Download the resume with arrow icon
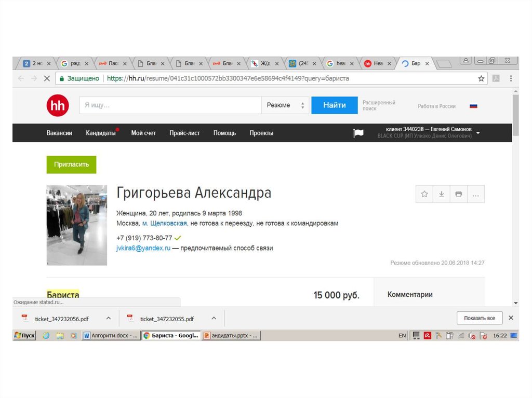The height and width of the screenshot is (398, 532). [x=442, y=194]
